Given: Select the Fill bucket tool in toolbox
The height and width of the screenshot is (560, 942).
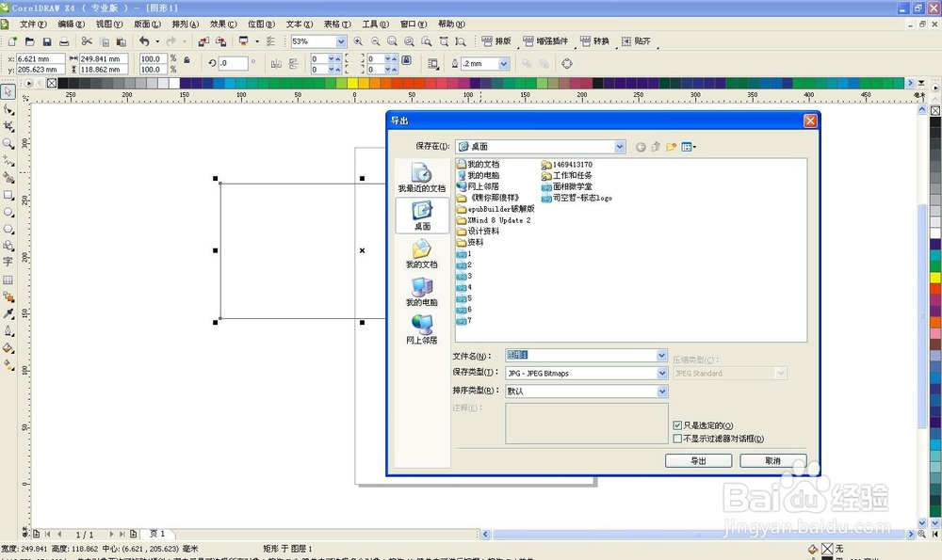Looking at the screenshot, I should point(8,348).
